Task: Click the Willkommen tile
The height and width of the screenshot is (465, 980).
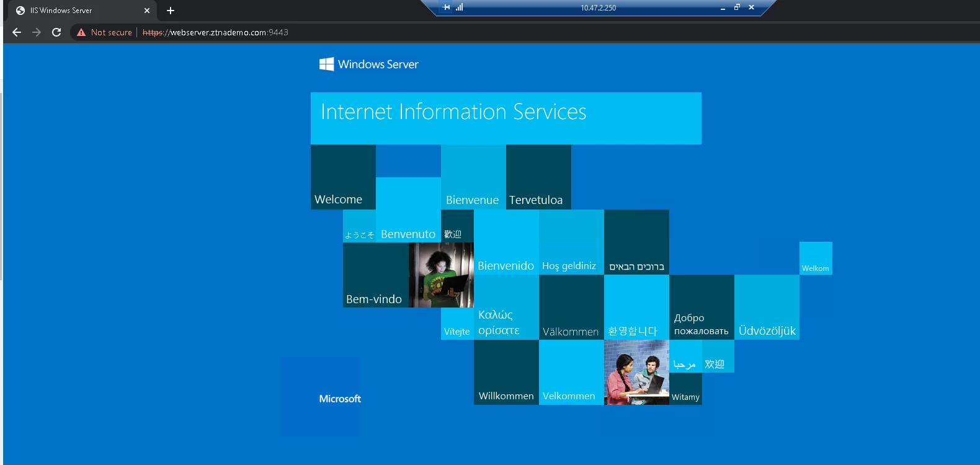Action: coord(506,372)
